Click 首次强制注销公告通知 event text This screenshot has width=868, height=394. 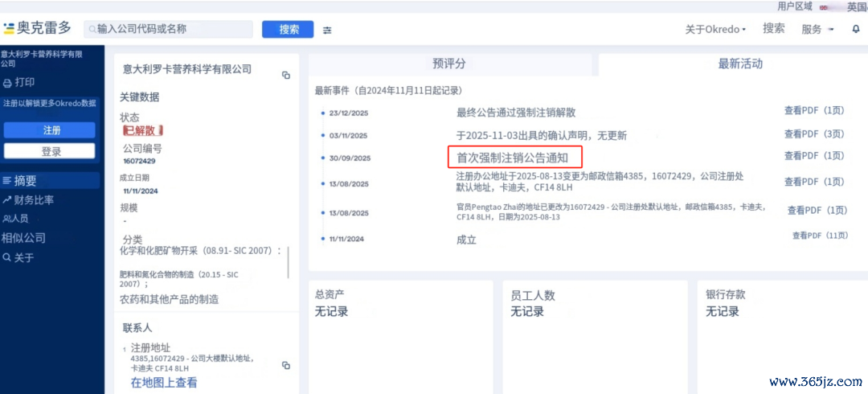[x=512, y=158]
